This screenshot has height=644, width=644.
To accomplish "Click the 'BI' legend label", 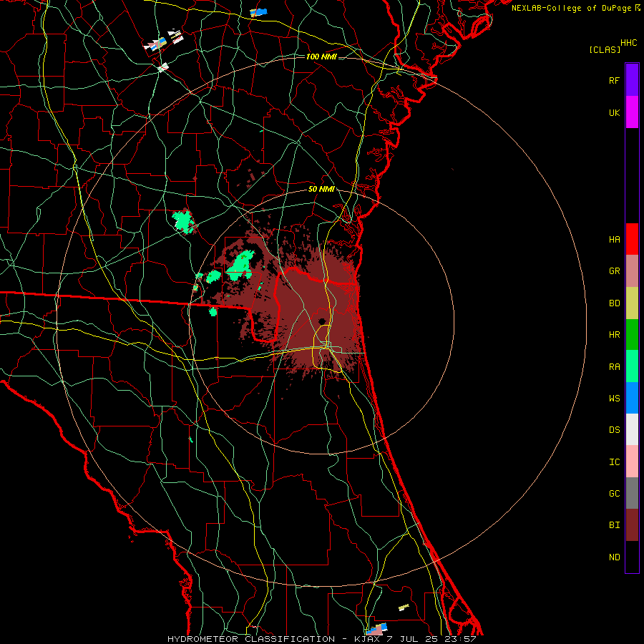I will (x=614, y=525).
